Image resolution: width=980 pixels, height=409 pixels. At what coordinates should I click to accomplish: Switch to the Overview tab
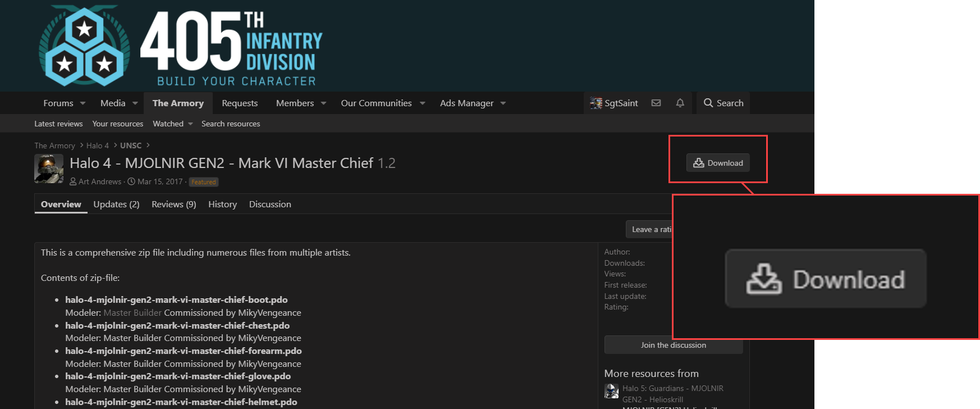[x=61, y=204]
